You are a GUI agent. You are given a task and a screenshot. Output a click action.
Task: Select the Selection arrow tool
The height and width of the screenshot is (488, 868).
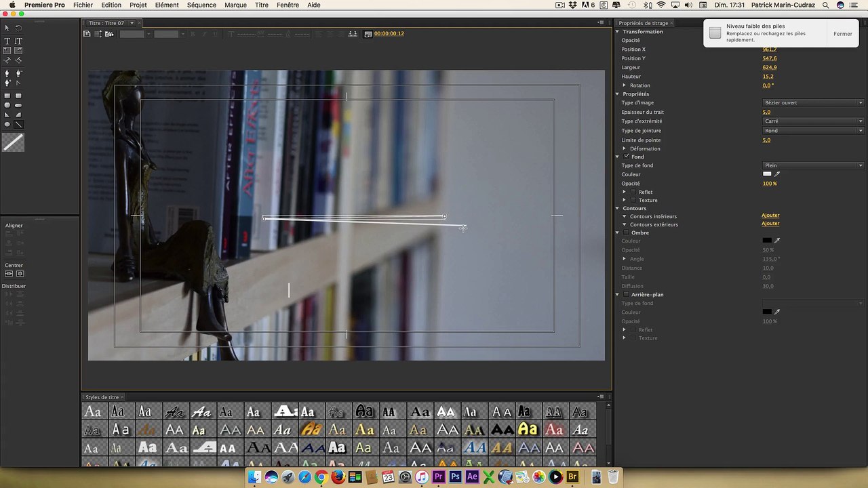(x=7, y=28)
